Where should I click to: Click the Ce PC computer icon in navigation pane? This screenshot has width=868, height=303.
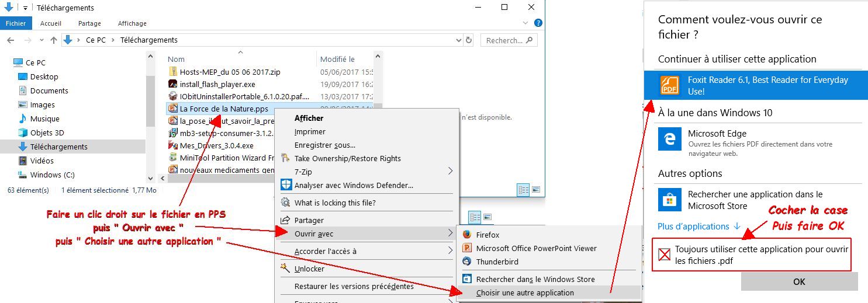(x=17, y=62)
